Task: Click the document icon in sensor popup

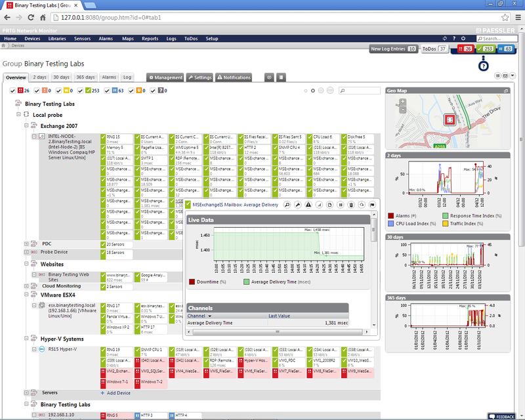Action: (x=330, y=205)
